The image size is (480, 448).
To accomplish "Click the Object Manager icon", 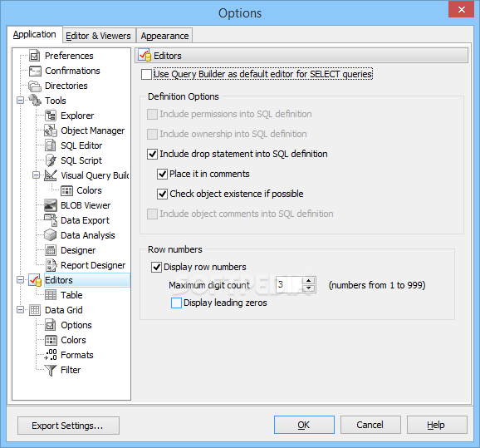I will point(51,130).
